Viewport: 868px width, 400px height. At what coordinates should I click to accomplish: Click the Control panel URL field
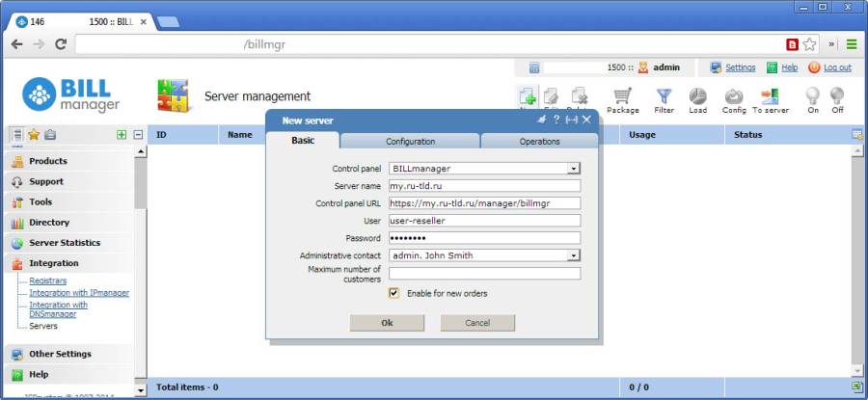pos(484,203)
